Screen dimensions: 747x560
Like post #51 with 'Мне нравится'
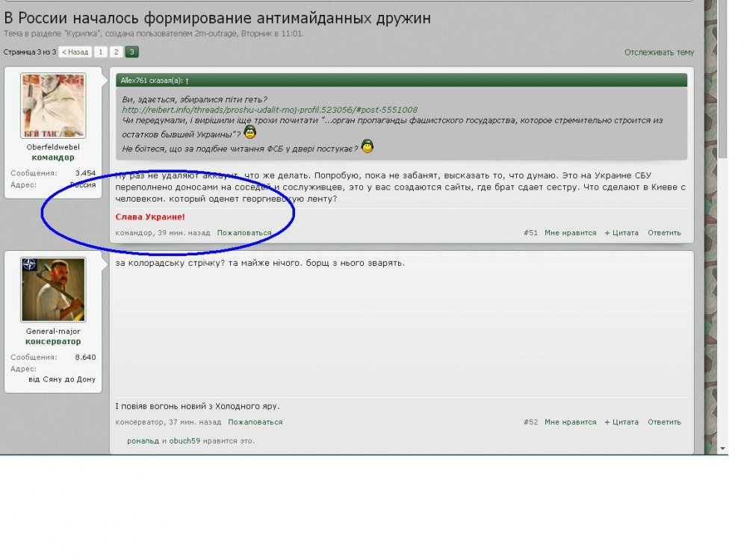(x=570, y=233)
